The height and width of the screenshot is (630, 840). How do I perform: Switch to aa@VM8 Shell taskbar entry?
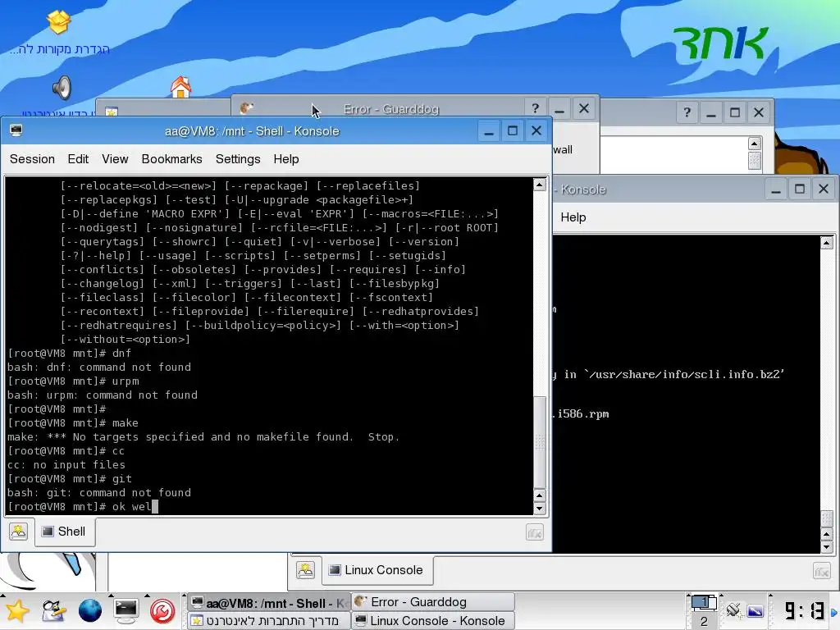coord(269,603)
